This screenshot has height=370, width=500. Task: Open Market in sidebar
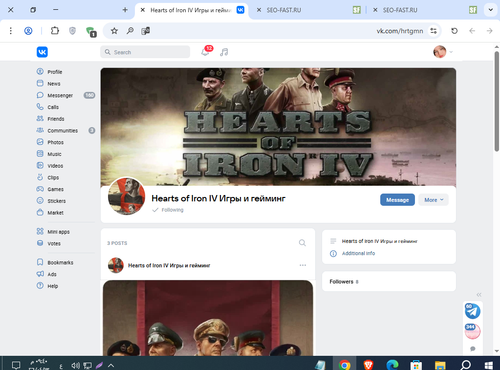55,212
